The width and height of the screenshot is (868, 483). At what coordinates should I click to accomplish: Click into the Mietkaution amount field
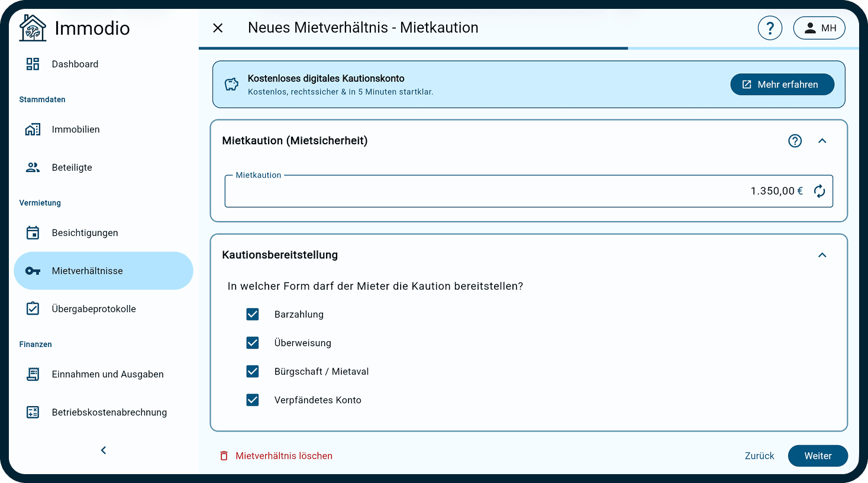(x=528, y=191)
